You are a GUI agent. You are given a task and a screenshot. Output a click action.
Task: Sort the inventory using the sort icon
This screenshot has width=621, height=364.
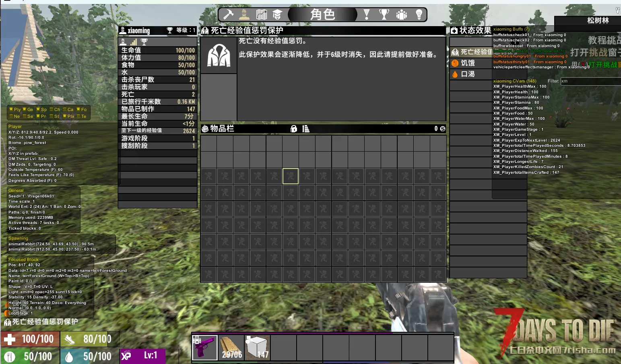(x=306, y=129)
